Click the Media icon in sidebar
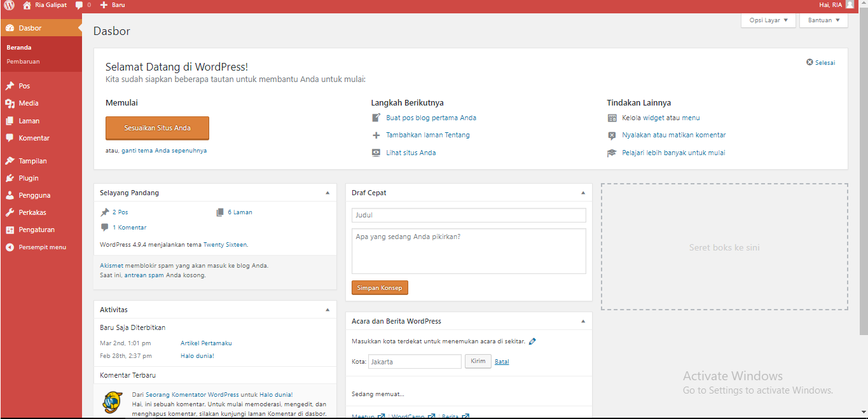The height and width of the screenshot is (419, 868). 10,103
